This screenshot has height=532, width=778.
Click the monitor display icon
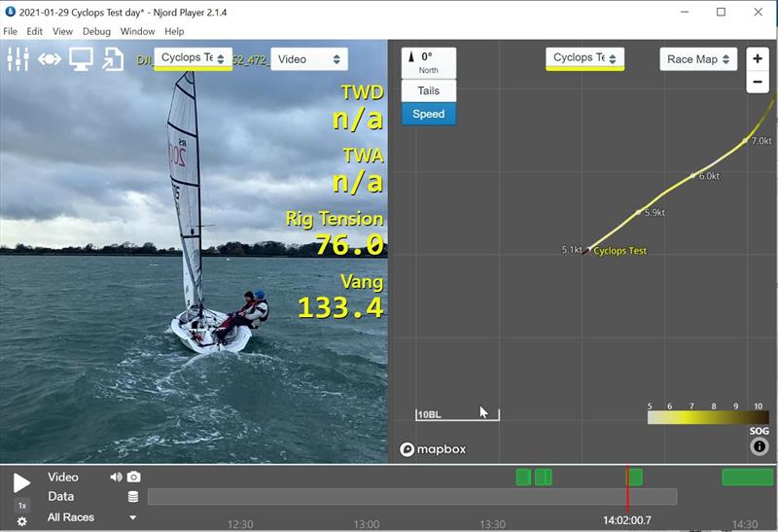click(x=81, y=59)
